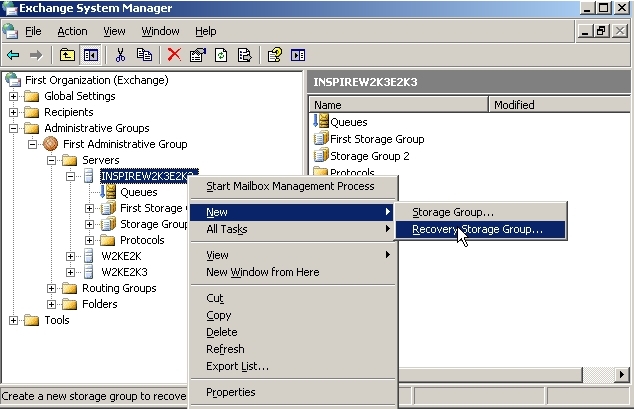Viewport: 634px width, 409px height.
Task: Click the Exchange System Manager title bar icon
Action: point(9,8)
